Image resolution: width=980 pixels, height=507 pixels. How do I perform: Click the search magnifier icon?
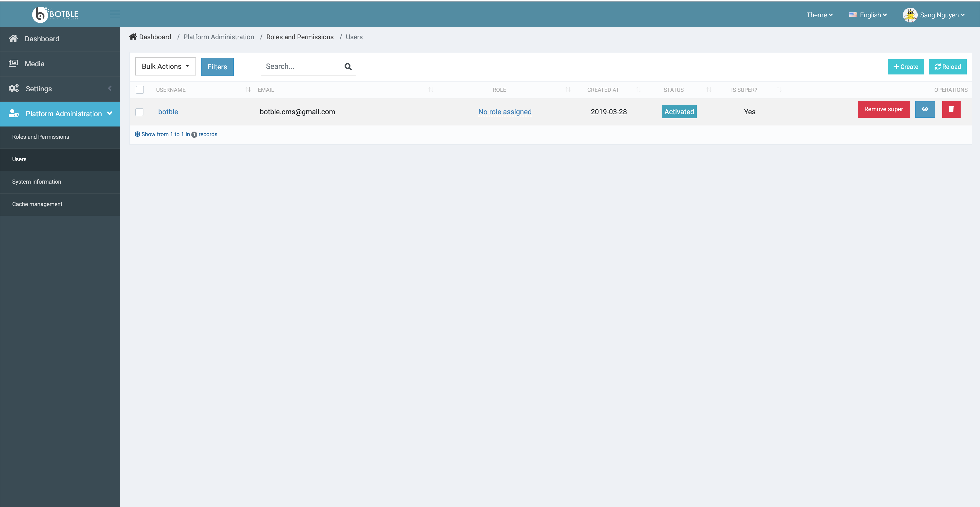pyautogui.click(x=348, y=67)
